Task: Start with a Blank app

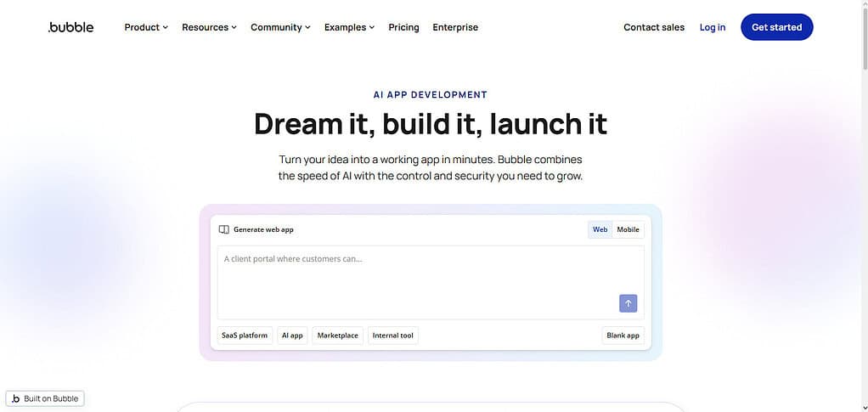Action: pyautogui.click(x=623, y=335)
